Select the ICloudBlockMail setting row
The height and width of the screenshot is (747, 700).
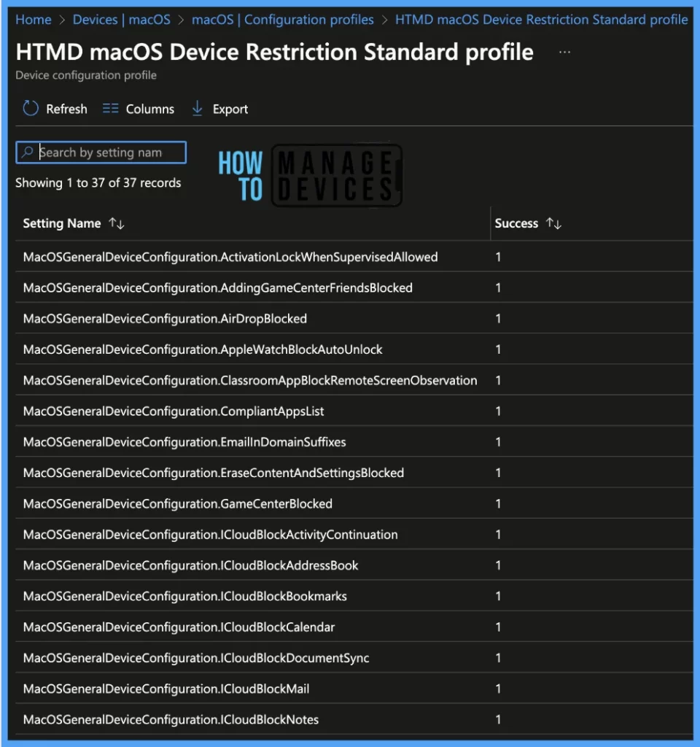tap(354, 689)
